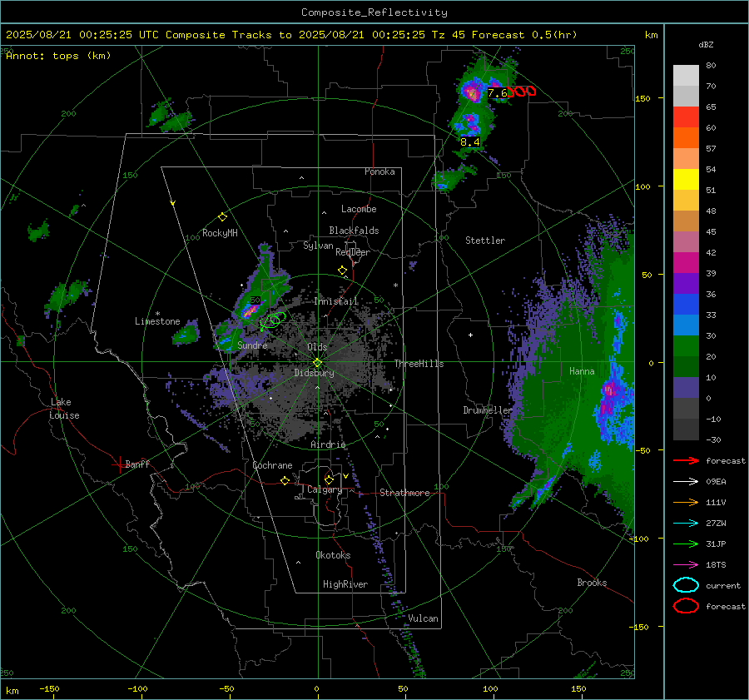
Task: Select the yellow 54-51 dBZ color swatch
Action: coord(686,179)
